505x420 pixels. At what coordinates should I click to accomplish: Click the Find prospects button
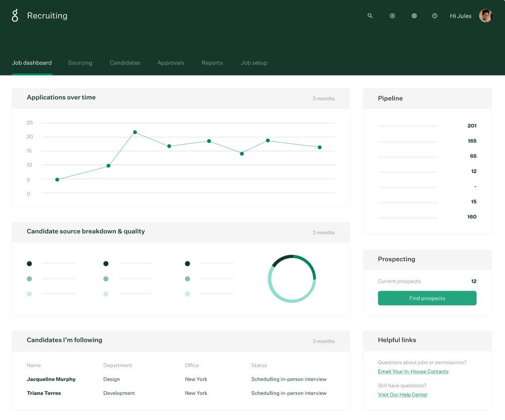pos(427,298)
